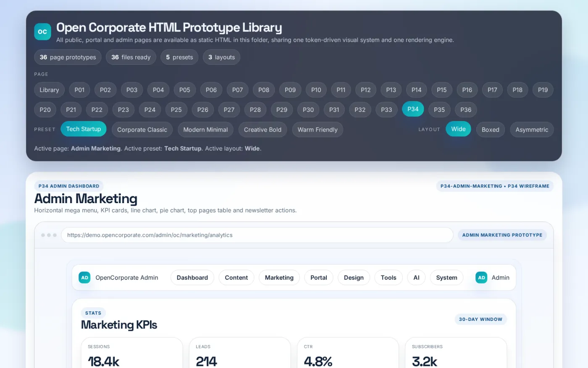This screenshot has width=588, height=368.
Task: Open page P18
Action: (x=517, y=90)
